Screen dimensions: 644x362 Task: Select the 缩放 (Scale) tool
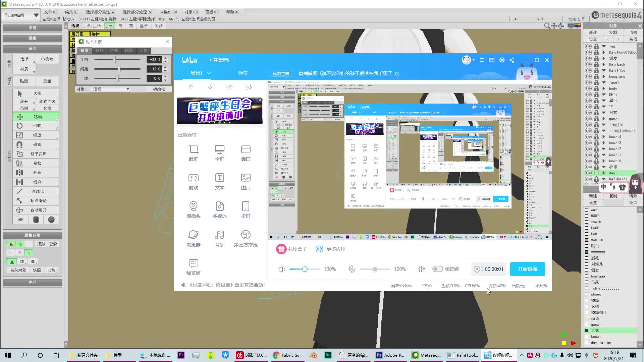pyautogui.click(x=36, y=135)
